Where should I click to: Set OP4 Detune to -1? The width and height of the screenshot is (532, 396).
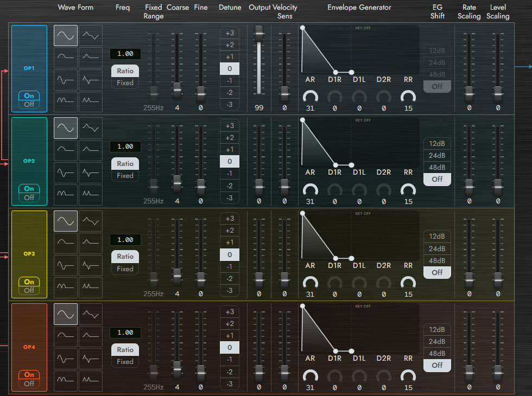pos(230,359)
